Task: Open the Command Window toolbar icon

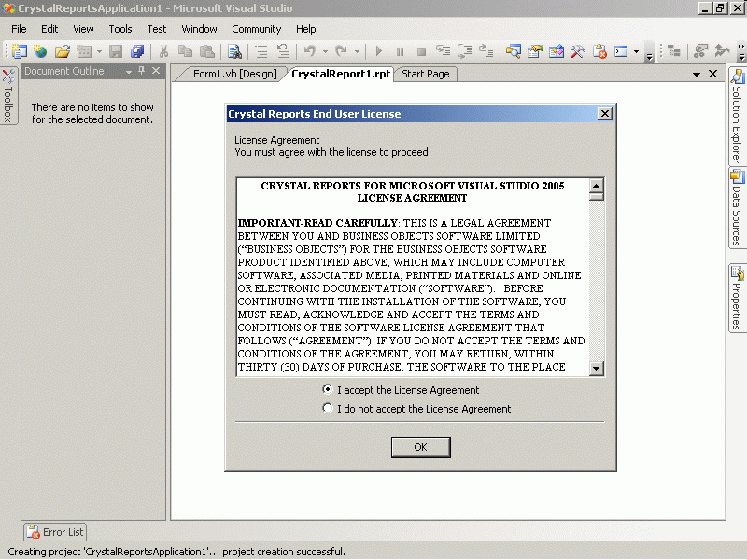Action: point(621,51)
